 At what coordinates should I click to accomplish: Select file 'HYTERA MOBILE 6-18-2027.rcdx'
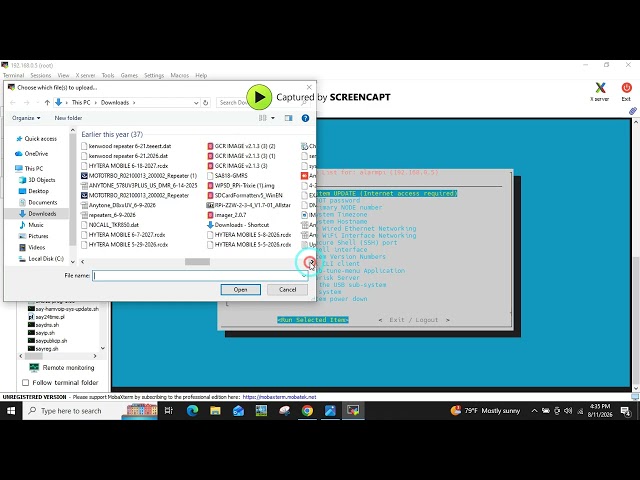124,166
